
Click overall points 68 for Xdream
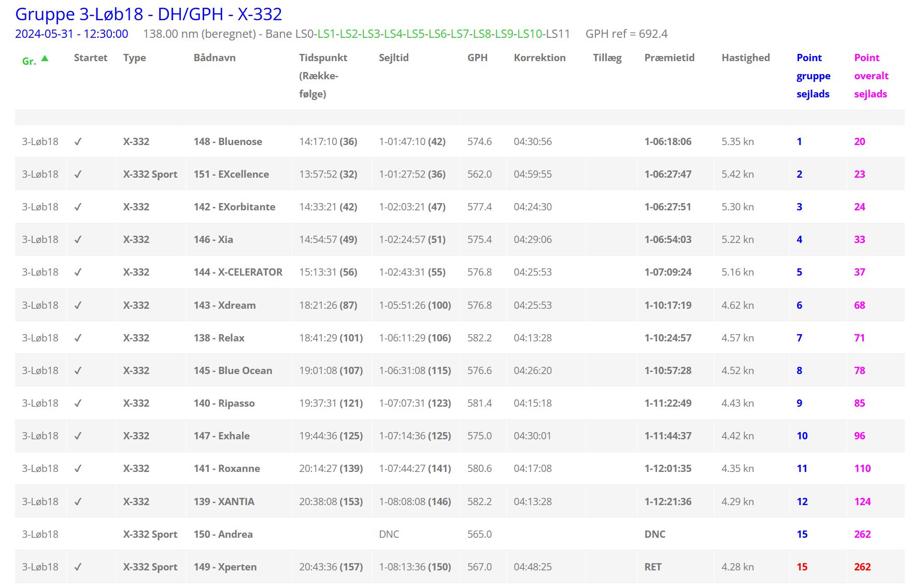859,305
